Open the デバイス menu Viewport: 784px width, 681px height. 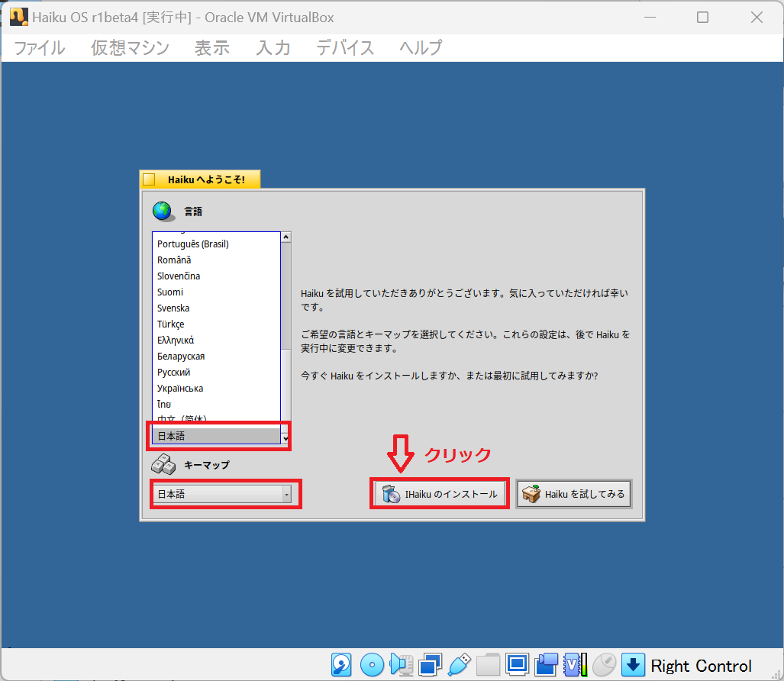[345, 48]
